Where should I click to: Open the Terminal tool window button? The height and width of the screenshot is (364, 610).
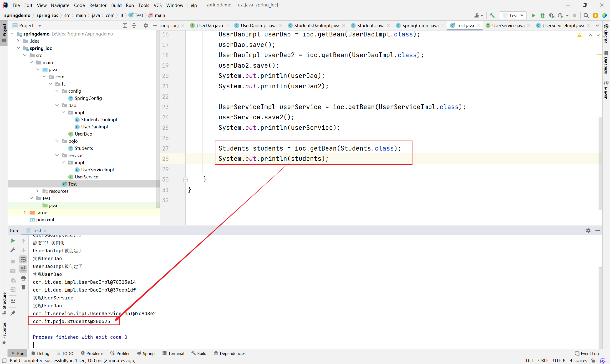173,353
